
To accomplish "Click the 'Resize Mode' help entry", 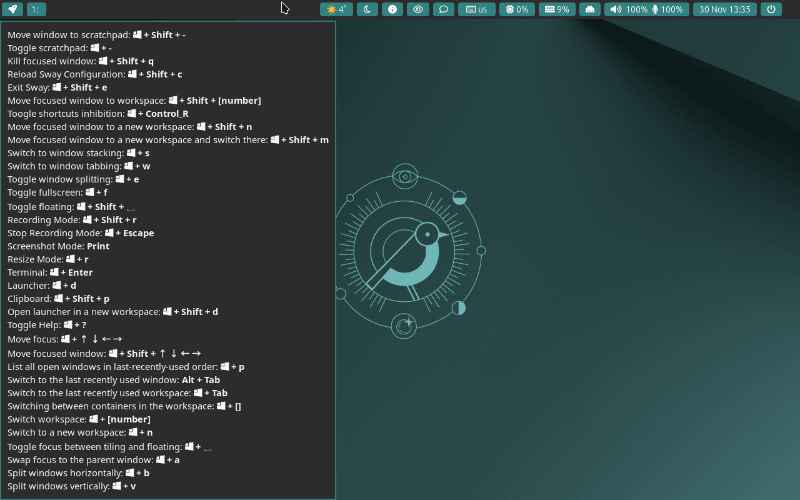I will tap(48, 260).
